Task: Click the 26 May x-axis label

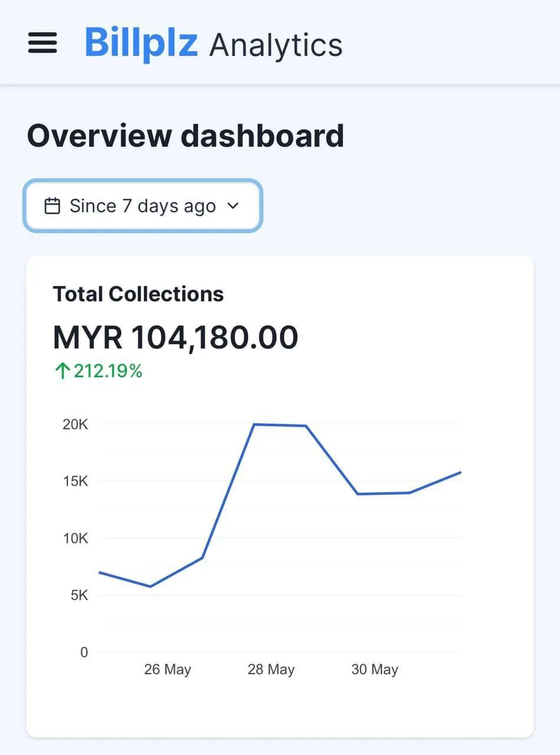Action: (x=167, y=670)
